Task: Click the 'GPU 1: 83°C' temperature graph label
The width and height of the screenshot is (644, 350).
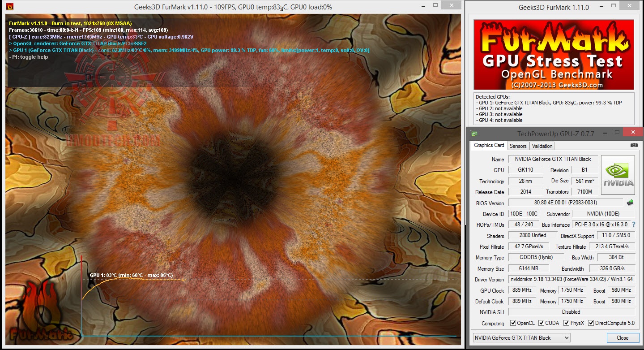Action: pyautogui.click(x=131, y=275)
